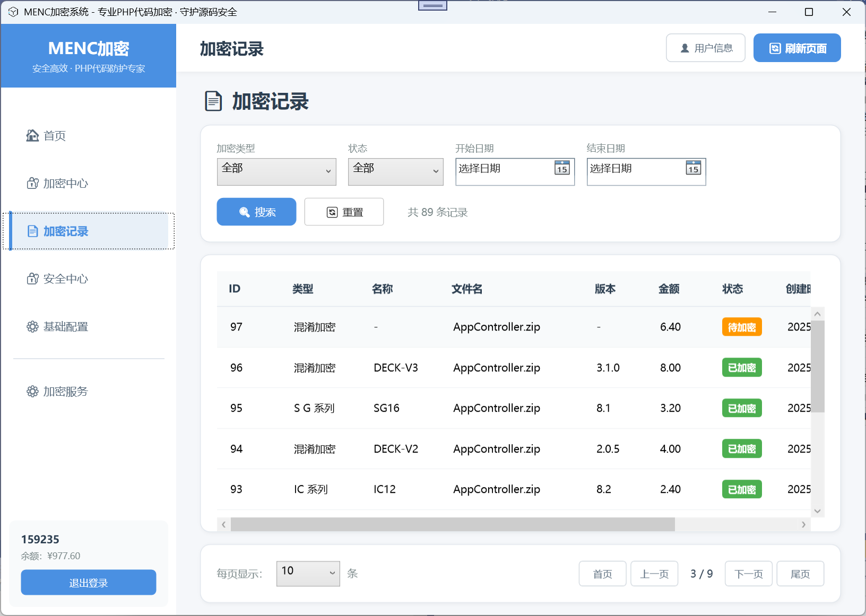Open the start date calendar icon
The width and height of the screenshot is (866, 616).
pyautogui.click(x=562, y=168)
